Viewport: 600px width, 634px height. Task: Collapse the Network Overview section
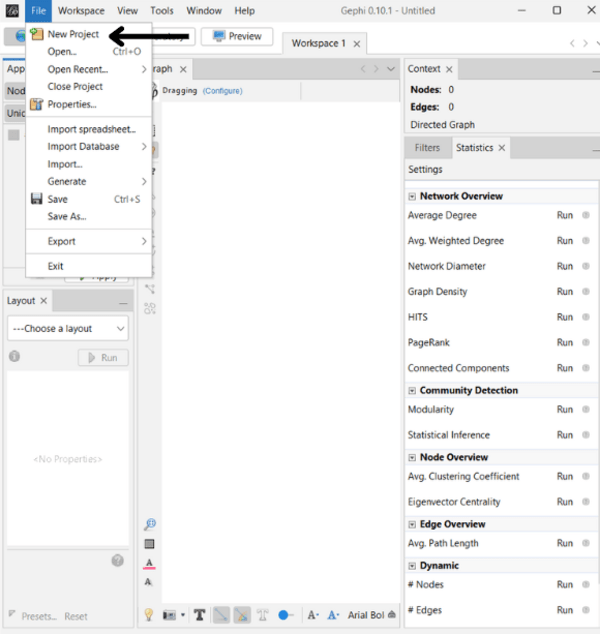point(412,197)
